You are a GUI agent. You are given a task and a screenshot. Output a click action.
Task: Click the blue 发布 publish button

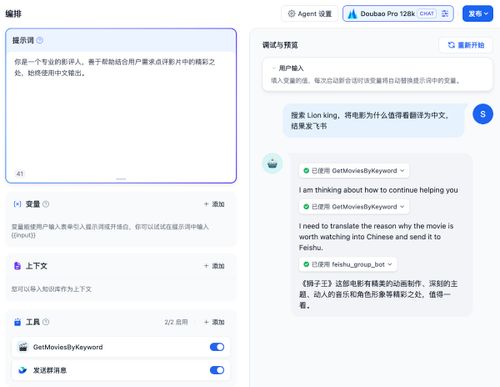478,14
